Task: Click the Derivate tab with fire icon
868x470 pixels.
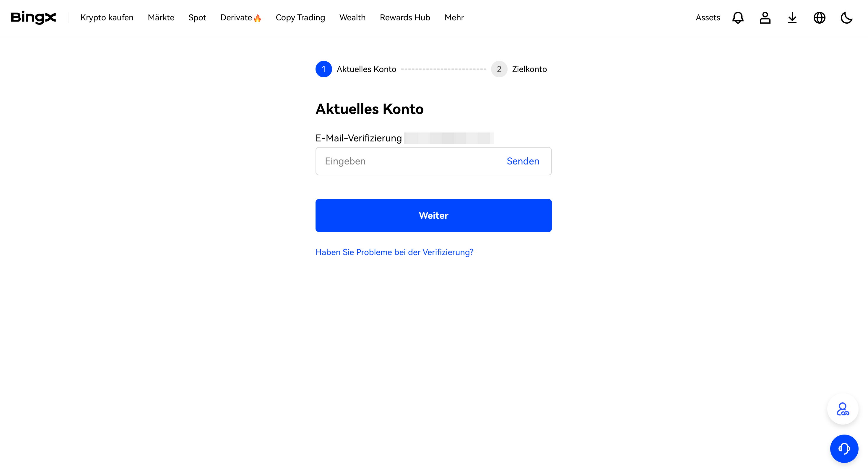Action: pos(240,17)
